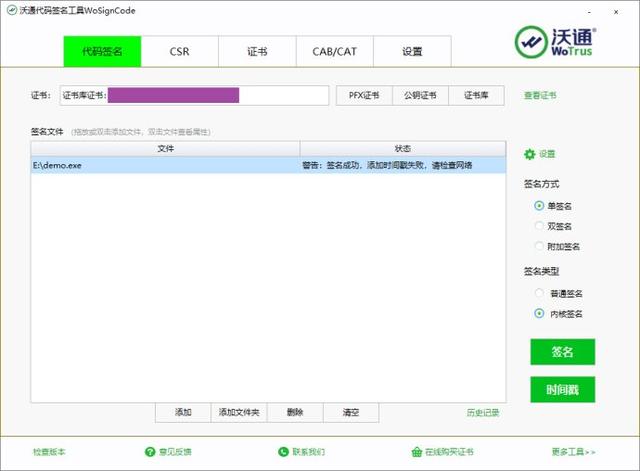The image size is (640, 471).
Task: Select the 普通签名 radio button
Action: pyautogui.click(x=539, y=293)
